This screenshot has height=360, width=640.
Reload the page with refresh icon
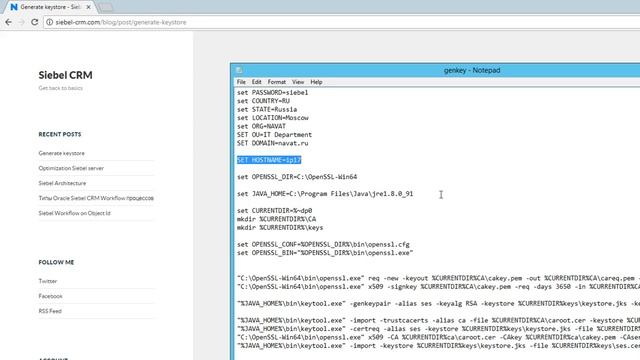point(35,22)
